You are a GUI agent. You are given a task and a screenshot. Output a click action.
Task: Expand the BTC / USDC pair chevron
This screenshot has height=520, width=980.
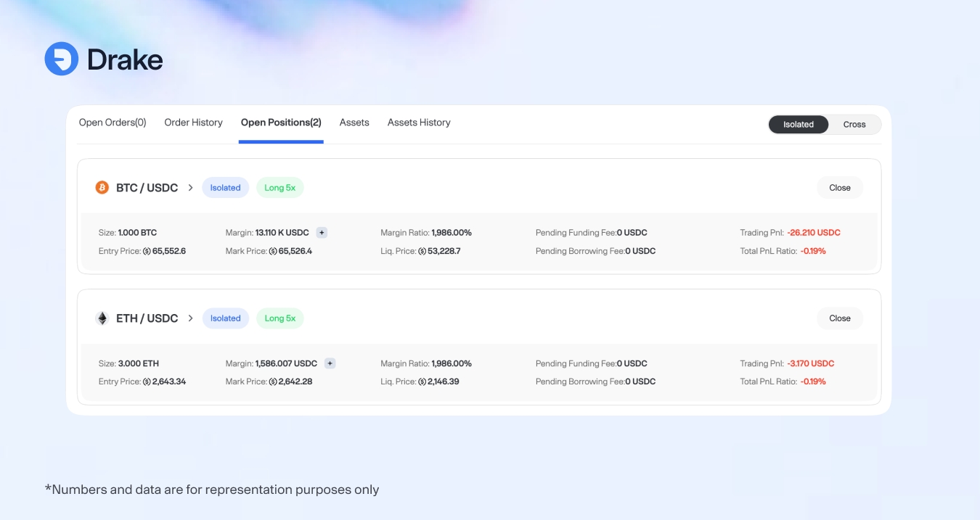pyautogui.click(x=191, y=188)
